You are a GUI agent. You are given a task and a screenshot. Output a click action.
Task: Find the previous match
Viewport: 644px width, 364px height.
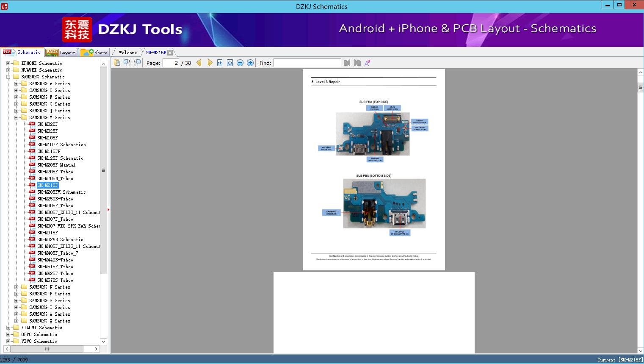(x=347, y=63)
